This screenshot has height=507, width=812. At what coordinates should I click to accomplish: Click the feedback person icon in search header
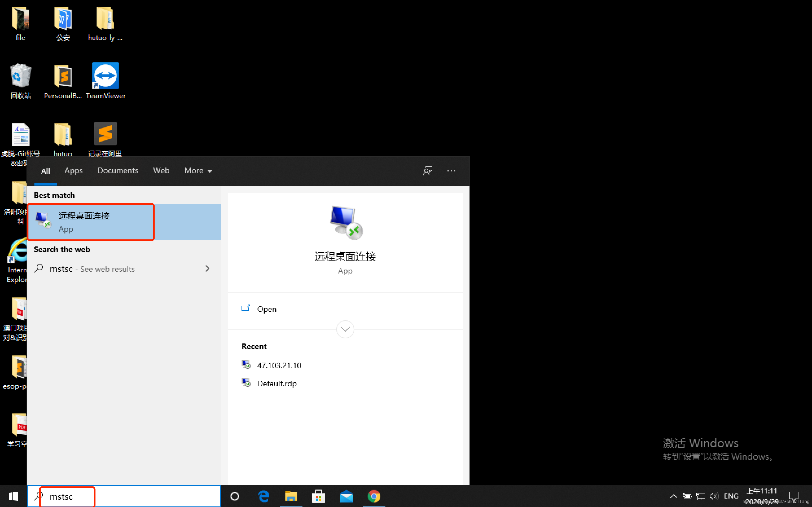pyautogui.click(x=427, y=171)
